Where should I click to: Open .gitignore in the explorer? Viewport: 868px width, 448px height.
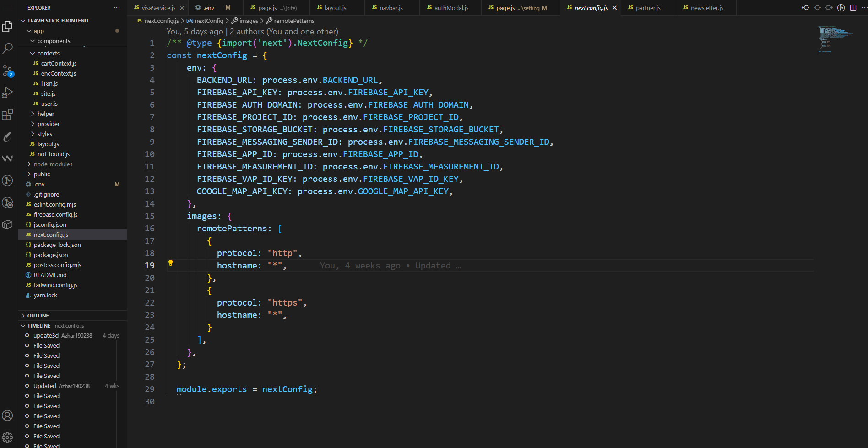pos(73,194)
